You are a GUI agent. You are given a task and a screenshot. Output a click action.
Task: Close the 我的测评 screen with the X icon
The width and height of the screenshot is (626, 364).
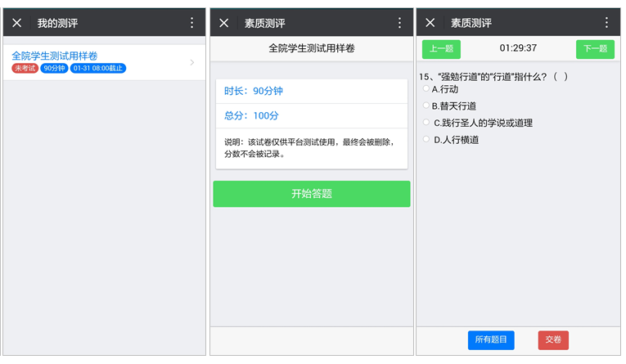point(17,23)
